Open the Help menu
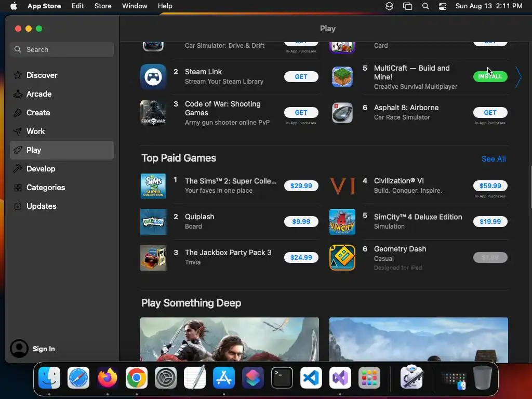Image resolution: width=532 pixels, height=399 pixels. (x=165, y=6)
